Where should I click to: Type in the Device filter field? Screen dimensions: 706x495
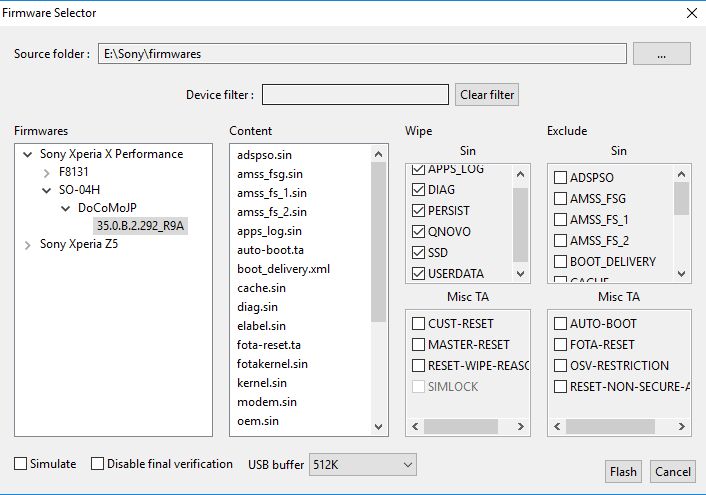pos(355,95)
